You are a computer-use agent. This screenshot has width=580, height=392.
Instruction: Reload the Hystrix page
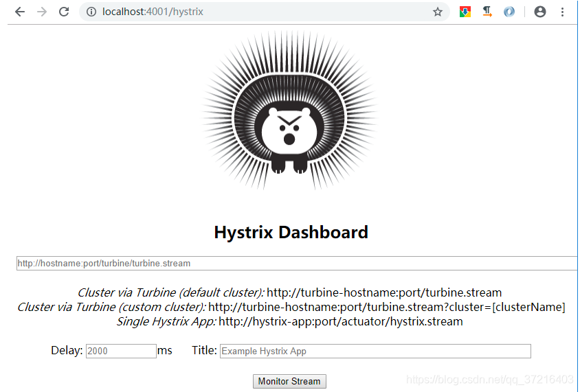[x=64, y=12]
